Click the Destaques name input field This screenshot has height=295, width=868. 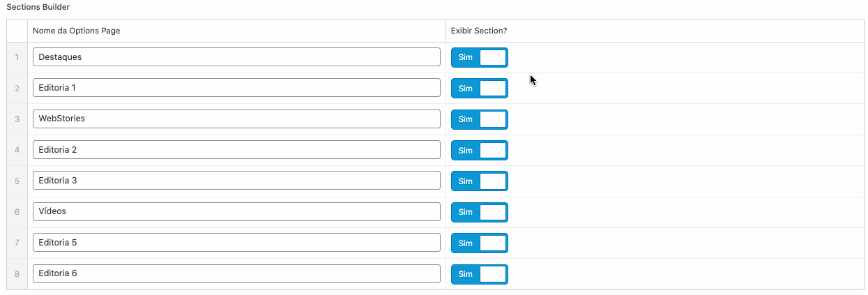(236, 57)
